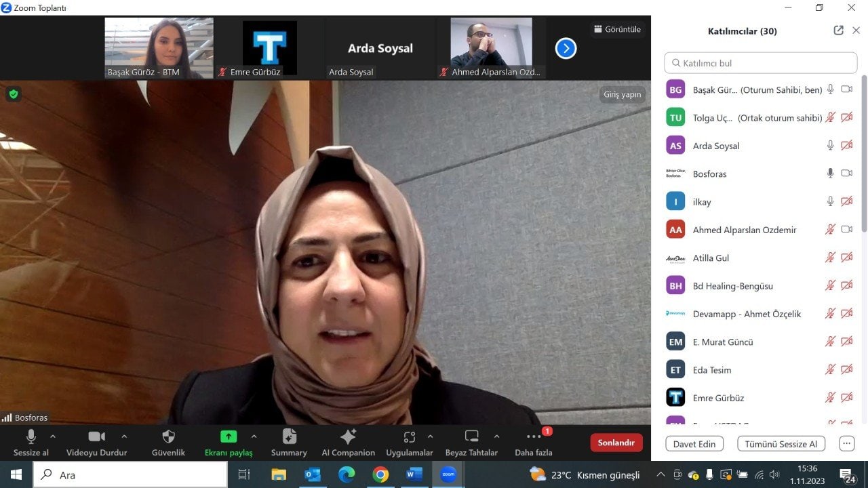Toggle Arda Soysal's microphone in participant list
The height and width of the screenshot is (488, 868).
pos(830,146)
